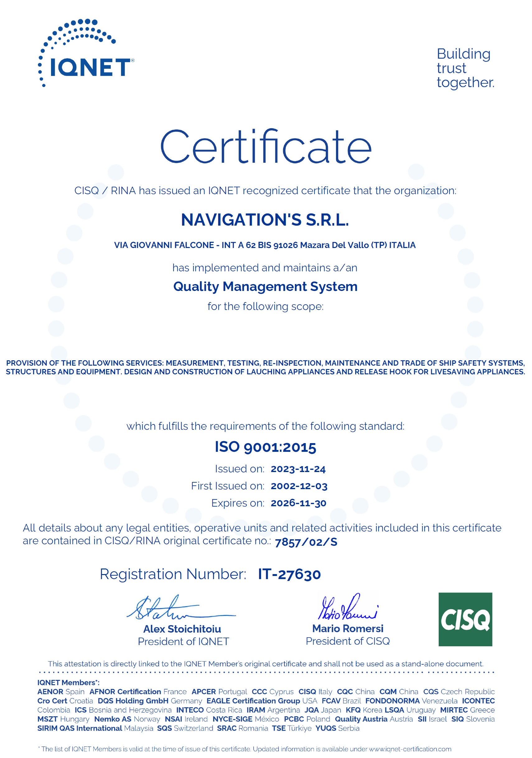Click the 'First Issued on:' label
Screen dimensions: 532x758
[228, 486]
